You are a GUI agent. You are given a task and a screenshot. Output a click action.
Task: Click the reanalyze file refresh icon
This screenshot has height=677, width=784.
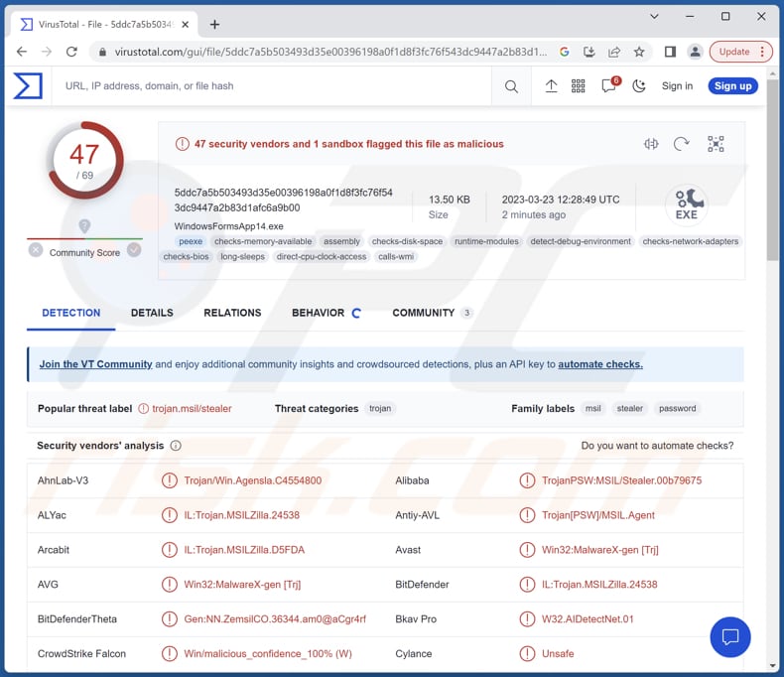point(681,144)
